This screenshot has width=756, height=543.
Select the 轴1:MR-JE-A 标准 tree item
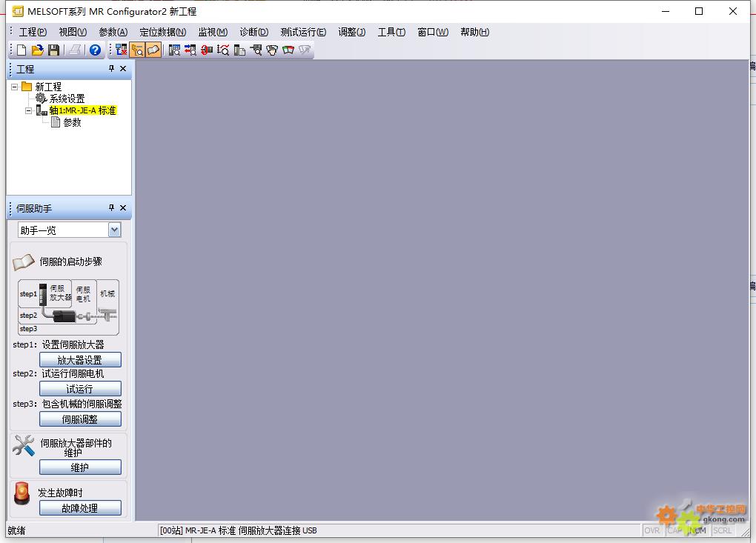(82, 110)
